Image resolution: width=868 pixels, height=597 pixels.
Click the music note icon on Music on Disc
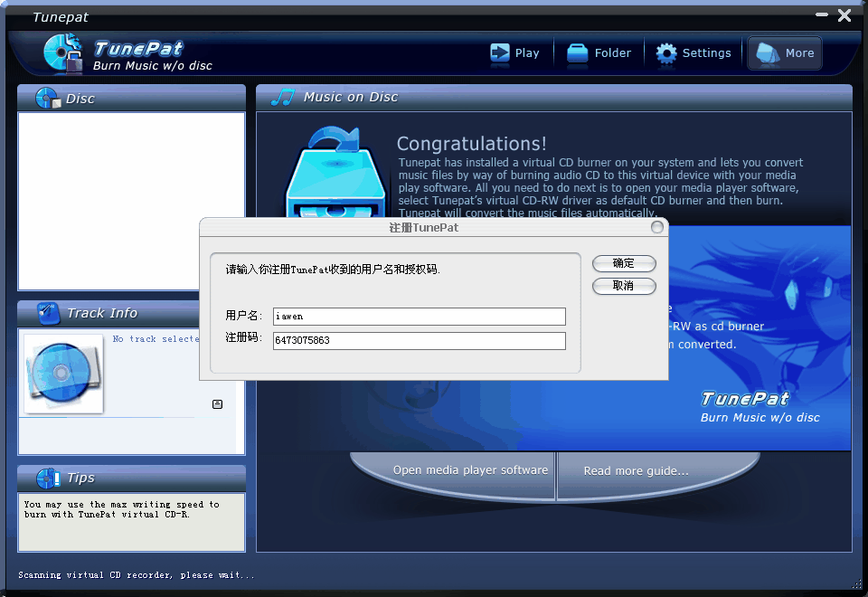[284, 97]
